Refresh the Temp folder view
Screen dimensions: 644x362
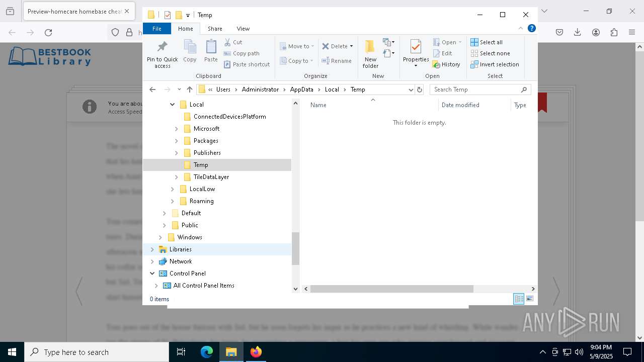tap(420, 89)
